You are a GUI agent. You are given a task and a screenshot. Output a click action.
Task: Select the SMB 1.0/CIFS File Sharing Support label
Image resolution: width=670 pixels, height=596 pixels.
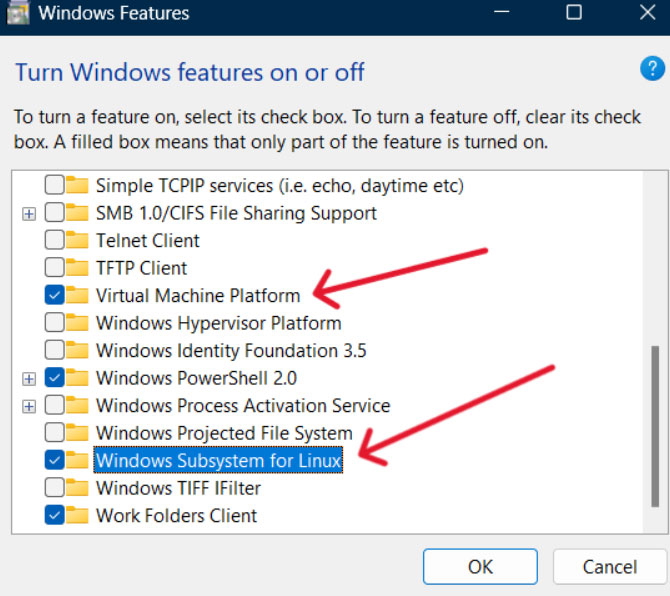(236, 213)
